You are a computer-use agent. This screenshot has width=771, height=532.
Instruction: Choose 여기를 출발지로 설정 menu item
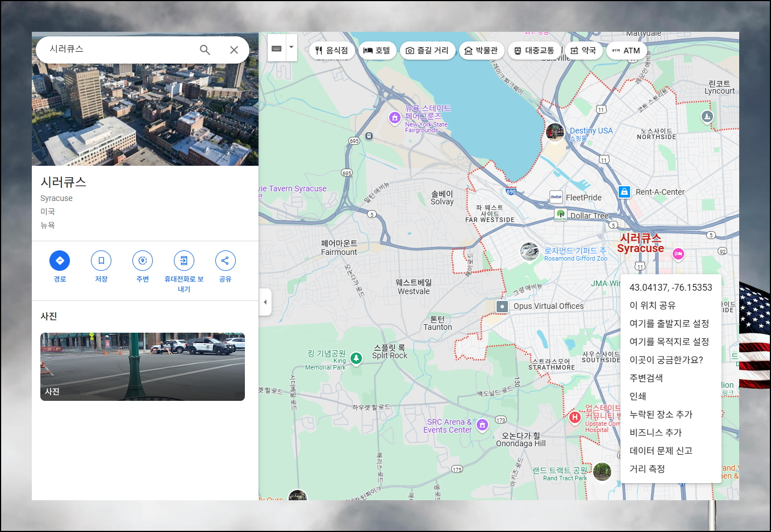click(x=671, y=324)
